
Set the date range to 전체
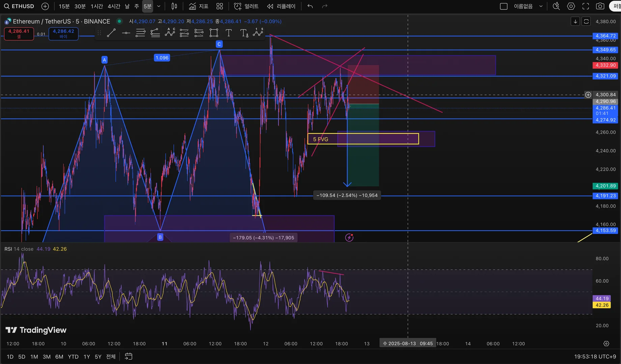111,357
